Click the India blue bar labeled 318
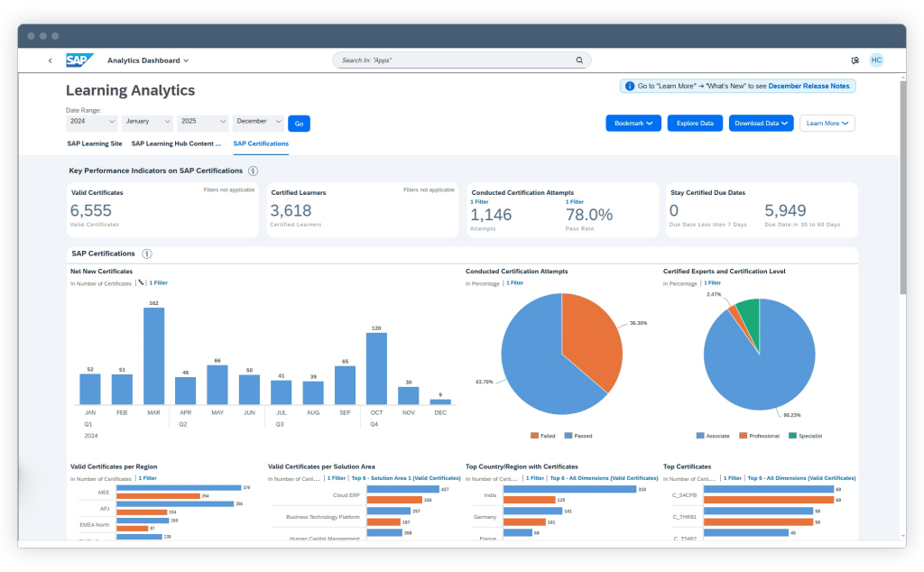 [x=570, y=489]
